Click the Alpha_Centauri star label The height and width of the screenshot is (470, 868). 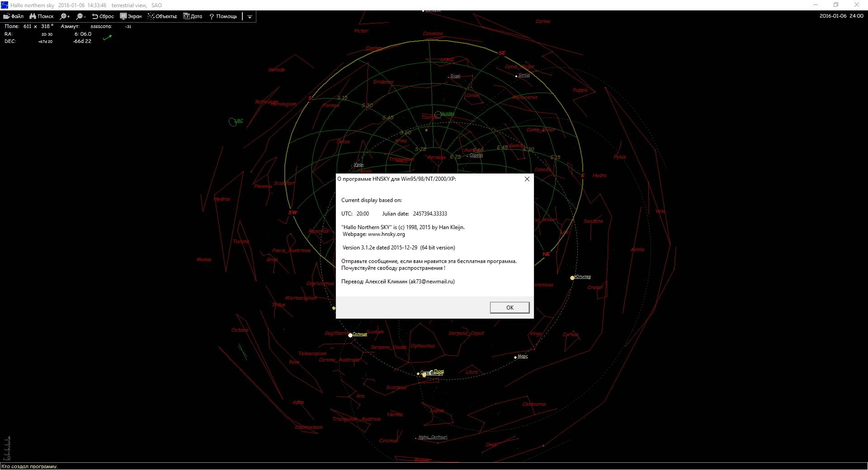click(x=433, y=437)
